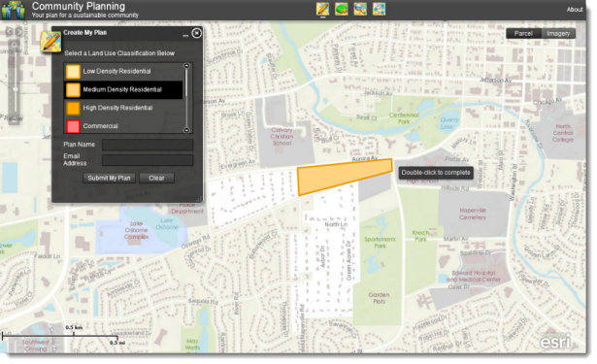Image resolution: width=597 pixels, height=364 pixels.
Task: Focus the Plan Name input field
Action: pyautogui.click(x=148, y=145)
